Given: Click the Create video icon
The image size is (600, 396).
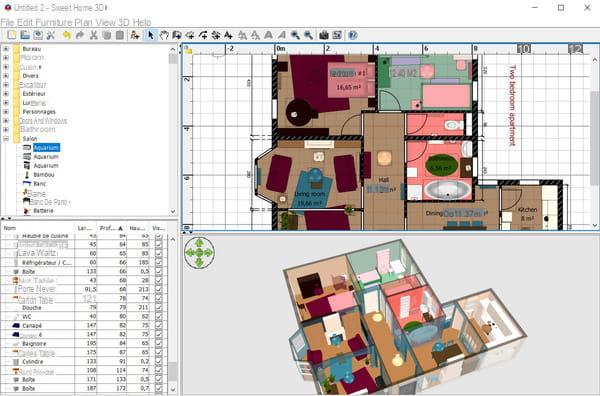Looking at the screenshot, I should coord(337,35).
